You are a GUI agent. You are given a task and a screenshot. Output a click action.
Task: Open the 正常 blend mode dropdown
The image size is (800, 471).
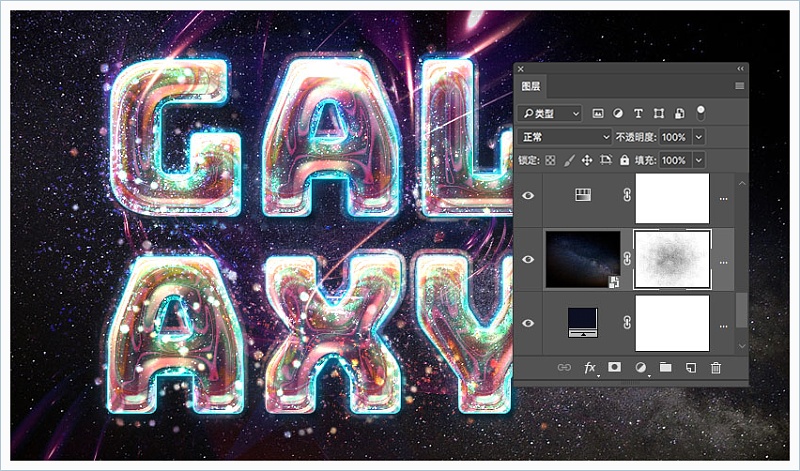(565, 137)
